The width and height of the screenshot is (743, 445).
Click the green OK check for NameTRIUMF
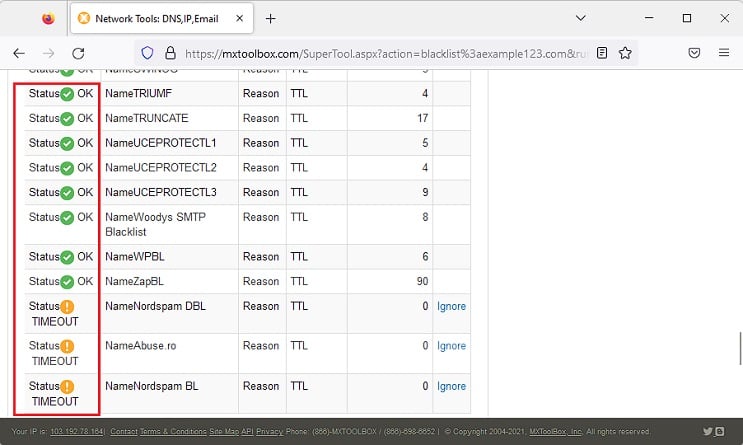pos(67,94)
